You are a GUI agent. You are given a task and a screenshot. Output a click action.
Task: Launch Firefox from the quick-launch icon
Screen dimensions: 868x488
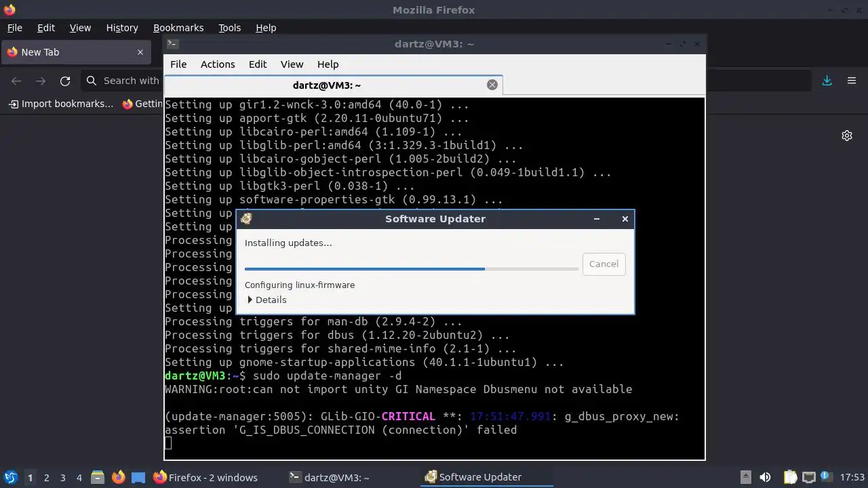118,477
